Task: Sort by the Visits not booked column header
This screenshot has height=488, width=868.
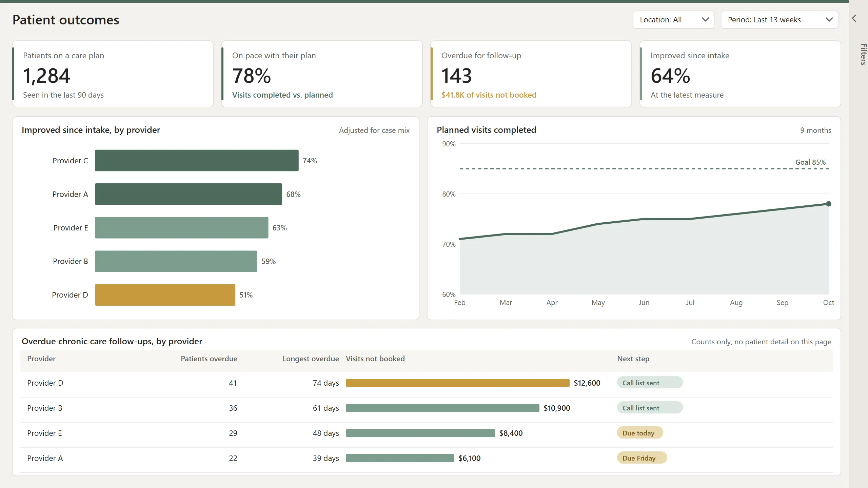Action: pos(375,359)
